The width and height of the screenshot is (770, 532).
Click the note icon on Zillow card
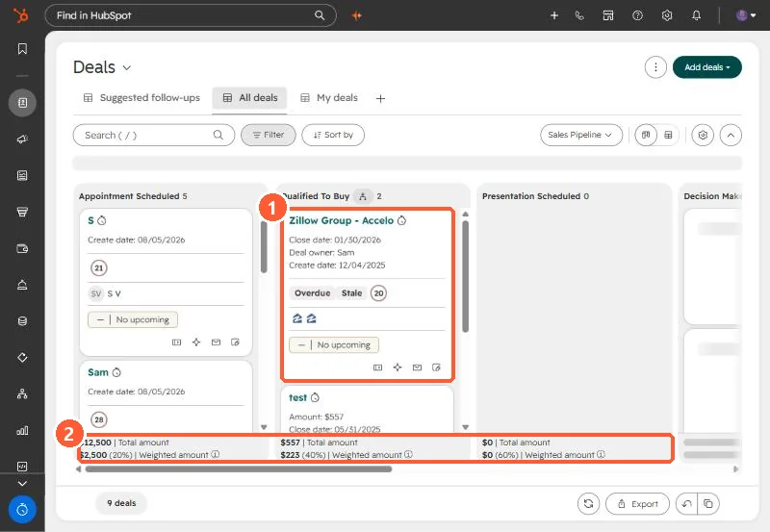(x=436, y=367)
